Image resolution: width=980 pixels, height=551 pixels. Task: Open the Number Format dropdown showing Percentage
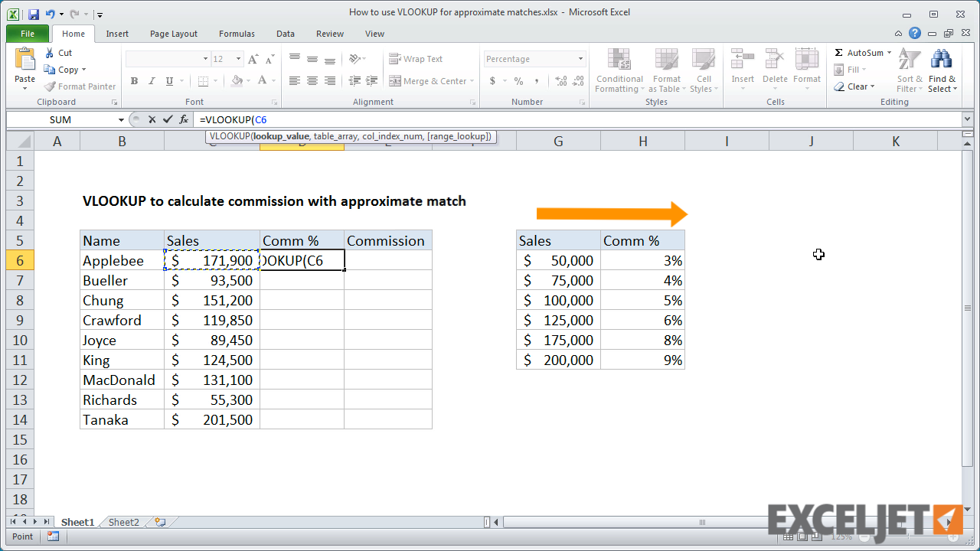pos(534,59)
